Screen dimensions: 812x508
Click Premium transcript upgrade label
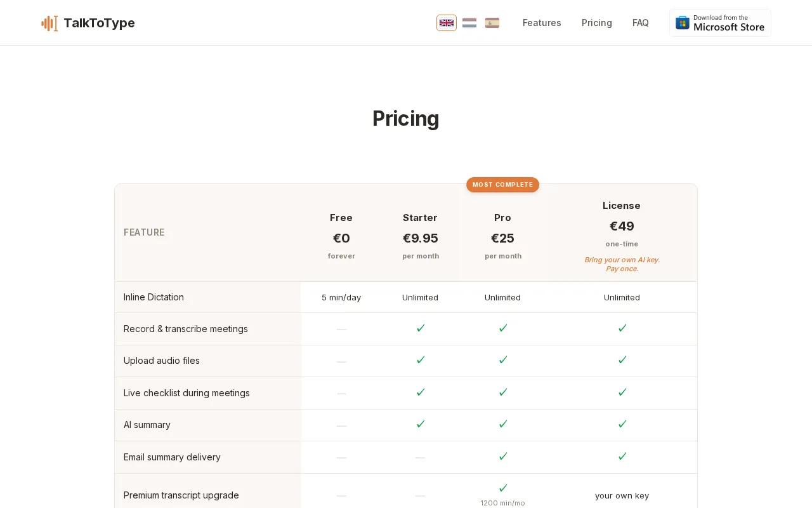181,495
